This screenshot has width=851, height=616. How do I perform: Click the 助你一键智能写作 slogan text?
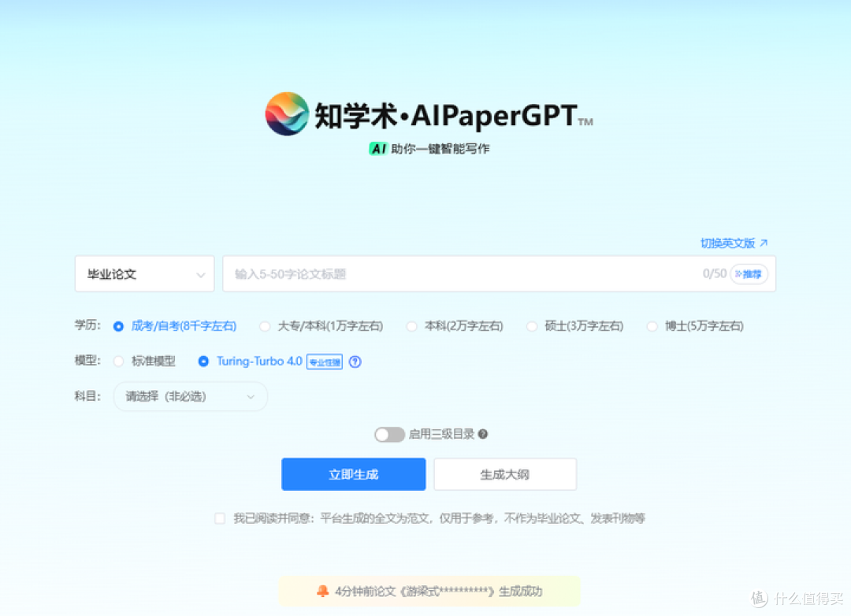click(440, 149)
